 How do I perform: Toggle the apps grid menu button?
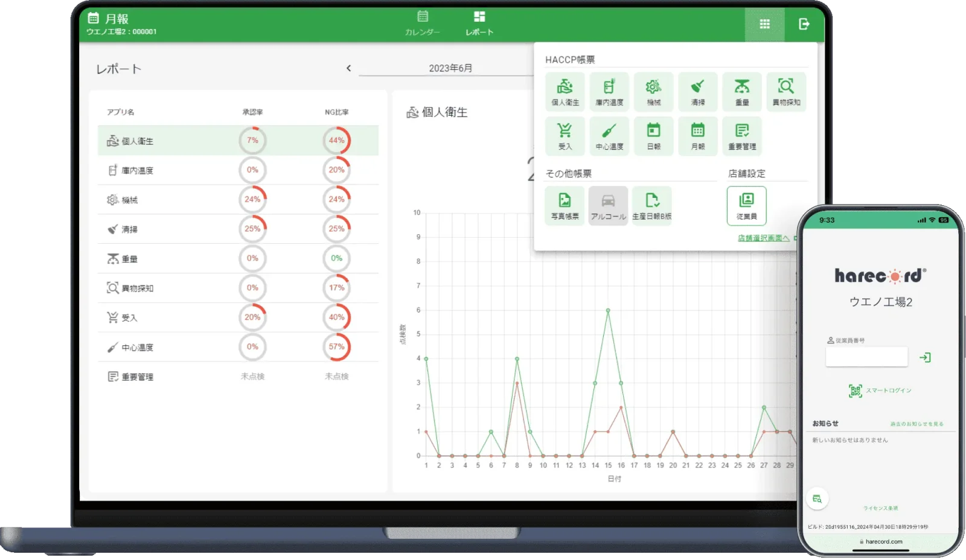(x=764, y=24)
